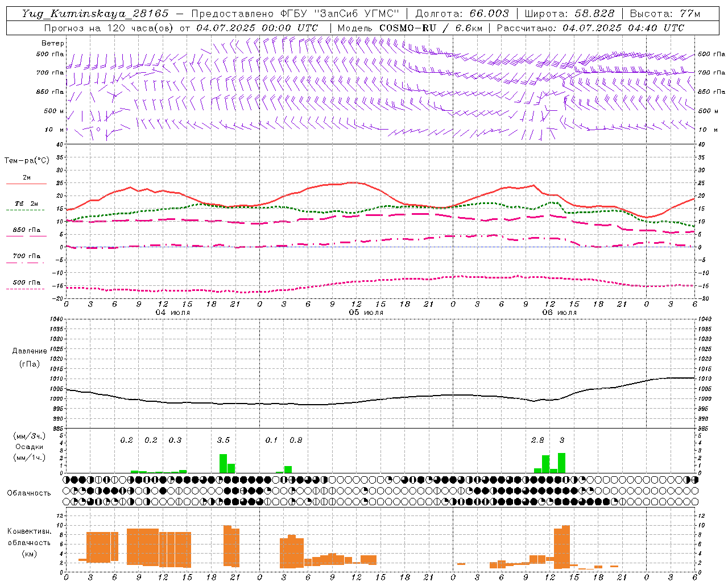Select the 0.1 precipitation total value
728x582 pixels.
[272, 440]
